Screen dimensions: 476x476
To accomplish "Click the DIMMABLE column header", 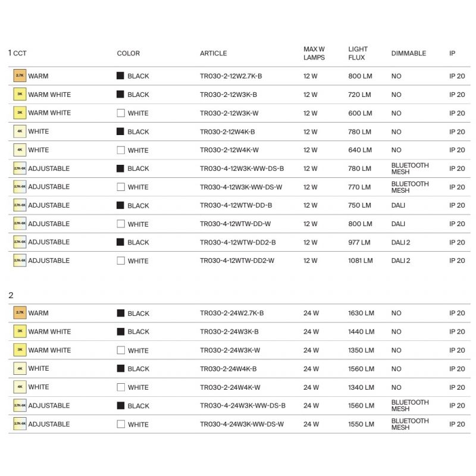I will point(409,54).
